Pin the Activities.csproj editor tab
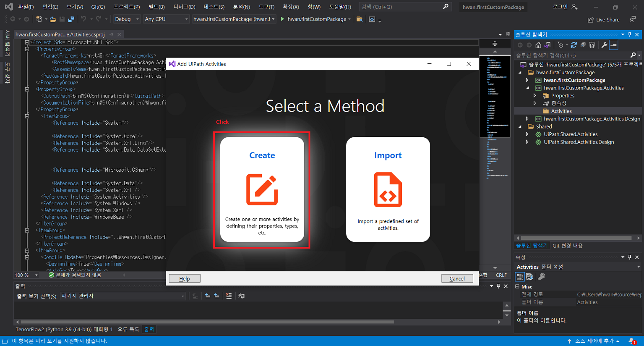This screenshot has width=644, height=346. (111, 34)
